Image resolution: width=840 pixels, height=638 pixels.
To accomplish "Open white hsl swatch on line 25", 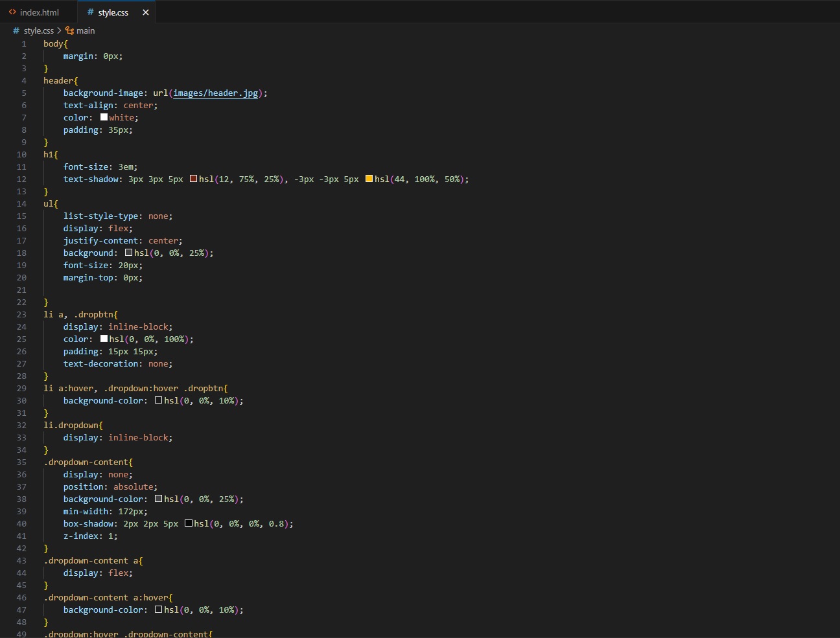I will pos(104,339).
